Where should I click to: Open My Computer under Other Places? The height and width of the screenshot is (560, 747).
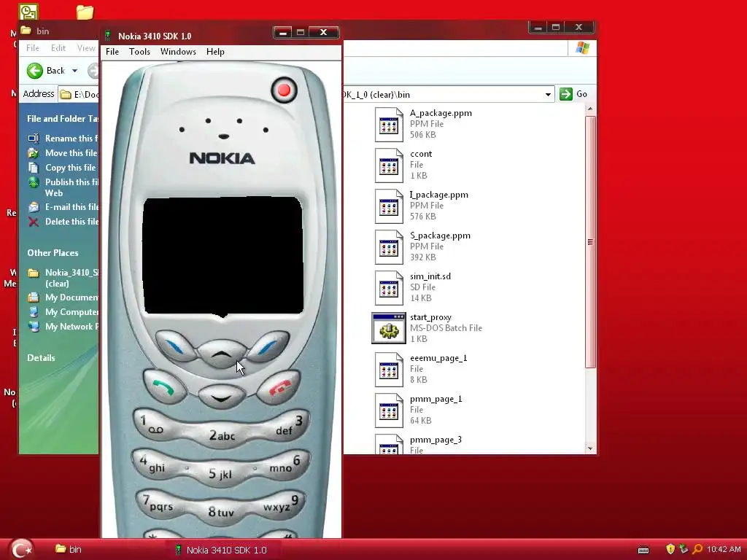click(71, 312)
